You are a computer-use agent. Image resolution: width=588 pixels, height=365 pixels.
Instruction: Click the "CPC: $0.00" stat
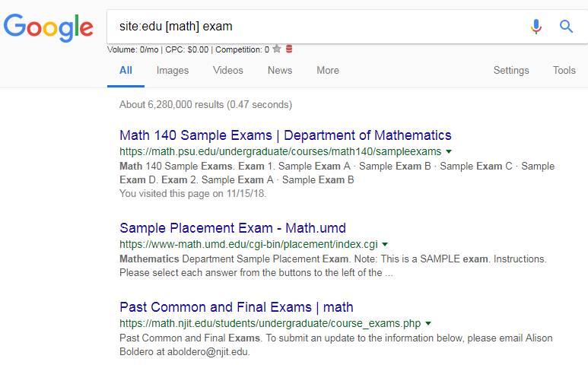click(x=187, y=49)
